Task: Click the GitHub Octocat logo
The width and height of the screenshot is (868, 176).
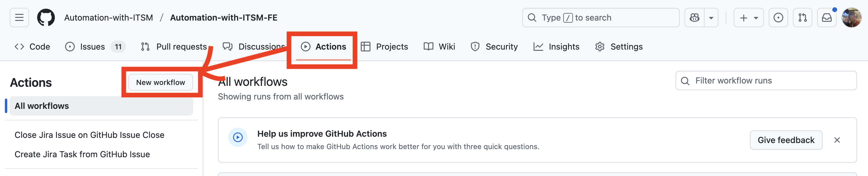Action: pos(46,18)
